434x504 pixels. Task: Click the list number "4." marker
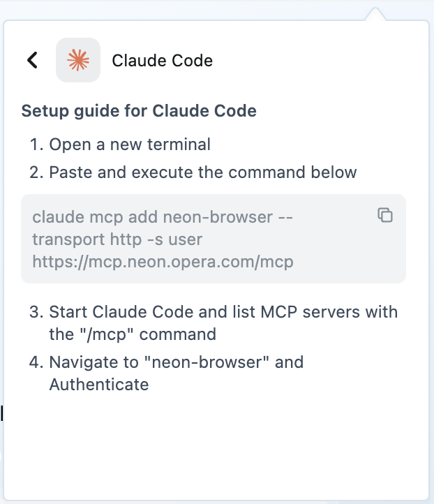click(36, 362)
